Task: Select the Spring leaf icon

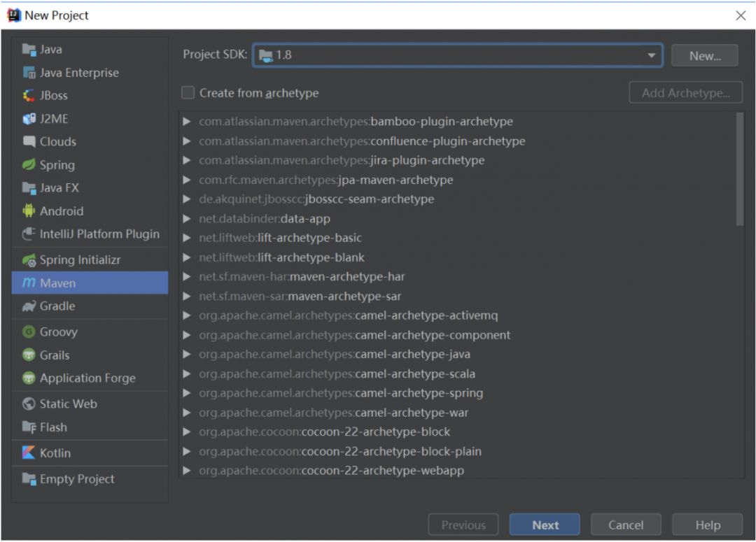Action: 29,165
